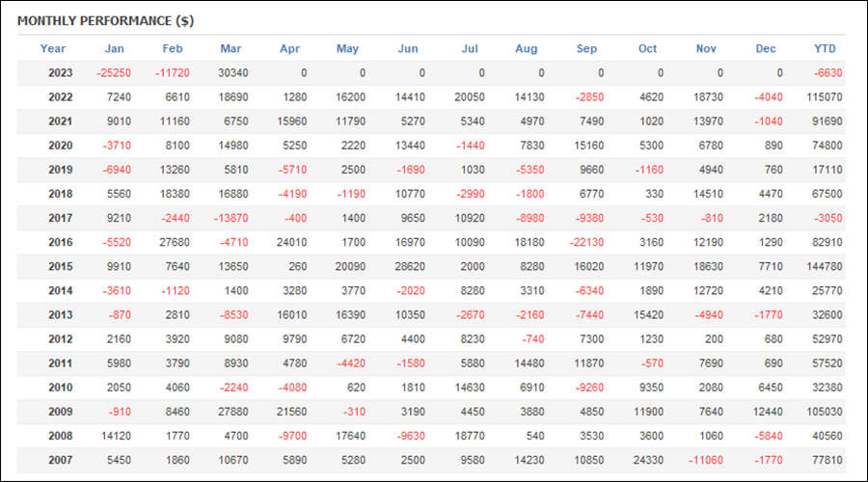Click the Monthly Performance ($) heading
Viewport: 868px width, 482px height.
[106, 21]
